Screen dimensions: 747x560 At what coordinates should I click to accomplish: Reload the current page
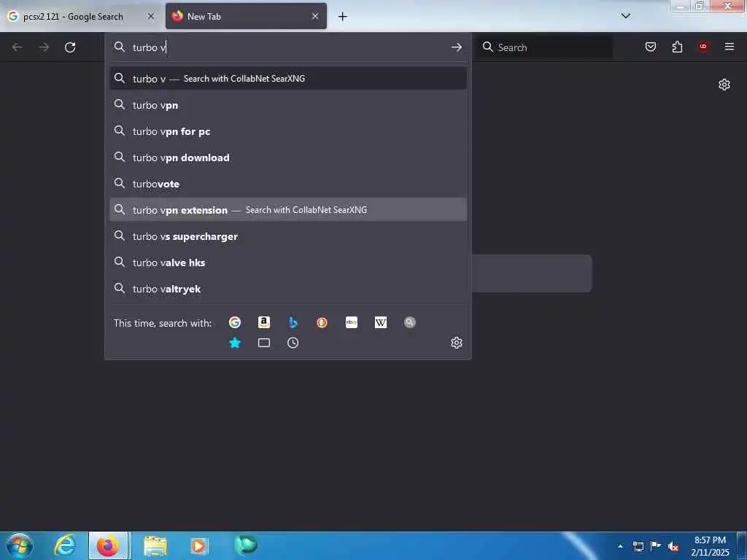click(x=70, y=47)
